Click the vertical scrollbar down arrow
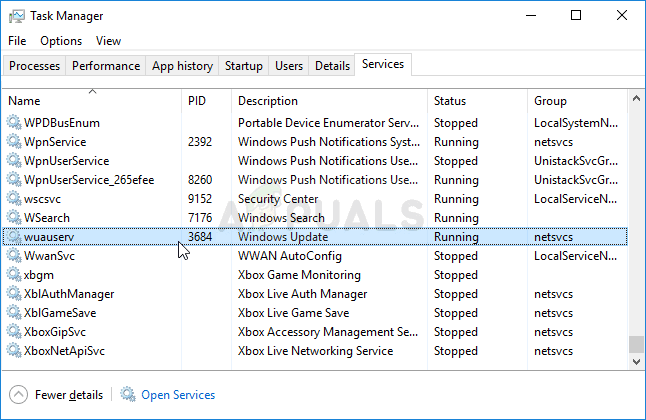The width and height of the screenshot is (646, 420). [637, 361]
